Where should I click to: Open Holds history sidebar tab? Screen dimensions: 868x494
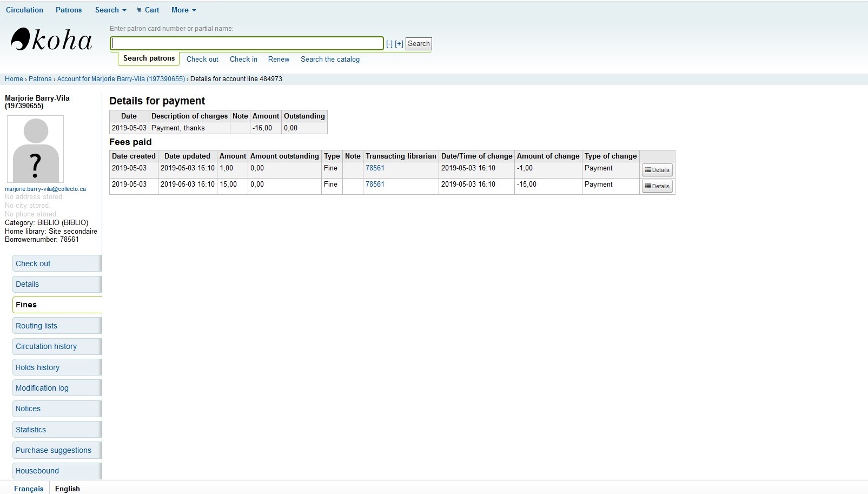coord(37,367)
